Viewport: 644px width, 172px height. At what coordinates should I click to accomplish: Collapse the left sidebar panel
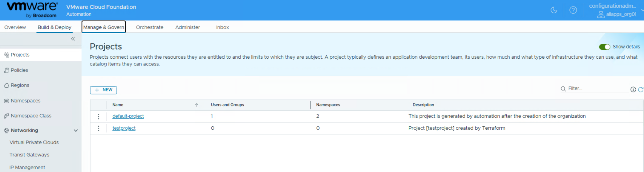[73, 39]
